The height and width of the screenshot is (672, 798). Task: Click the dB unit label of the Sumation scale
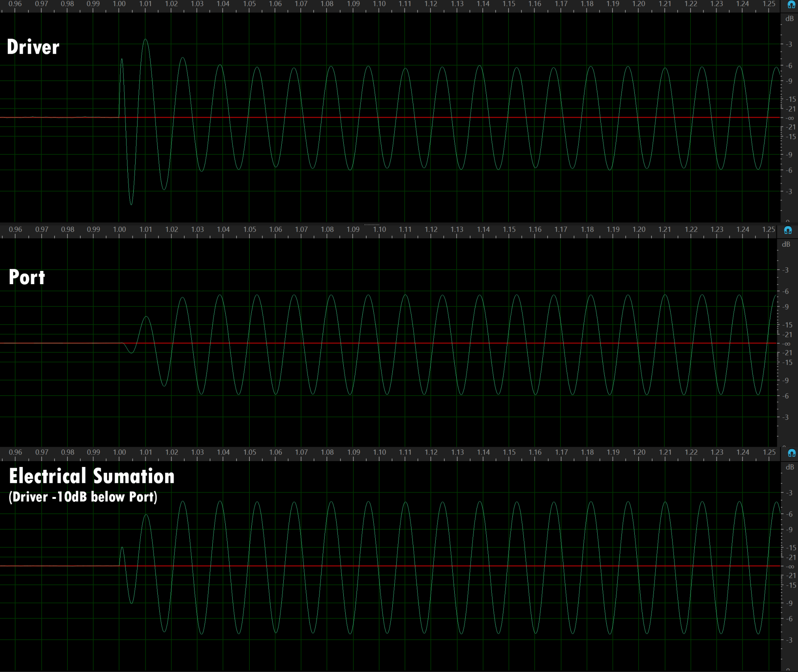pos(790,467)
